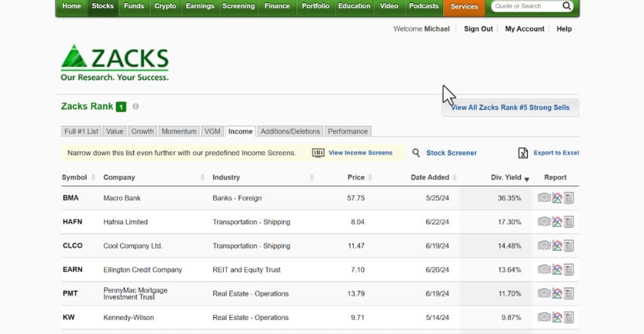
Task: Click the HAFN ticker symbol
Action: (x=72, y=222)
